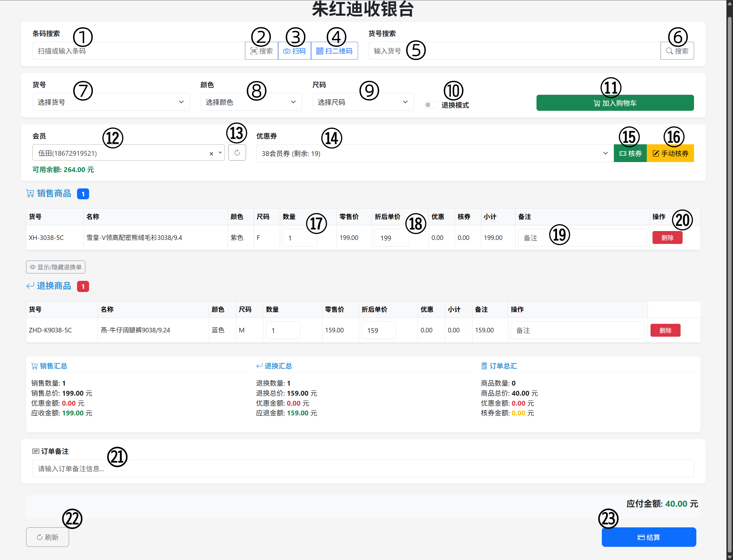Click the 订单总汇 summary header
This screenshot has height=560, width=733.
pos(499,366)
